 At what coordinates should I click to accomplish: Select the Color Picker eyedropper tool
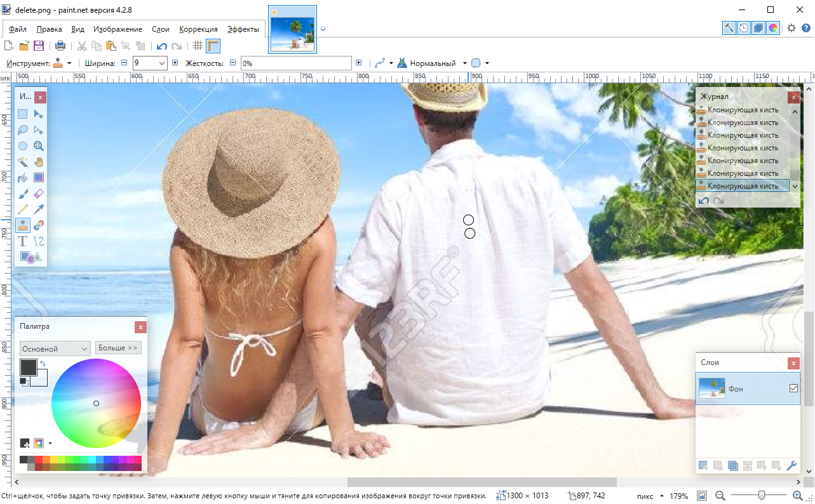pos(39,209)
